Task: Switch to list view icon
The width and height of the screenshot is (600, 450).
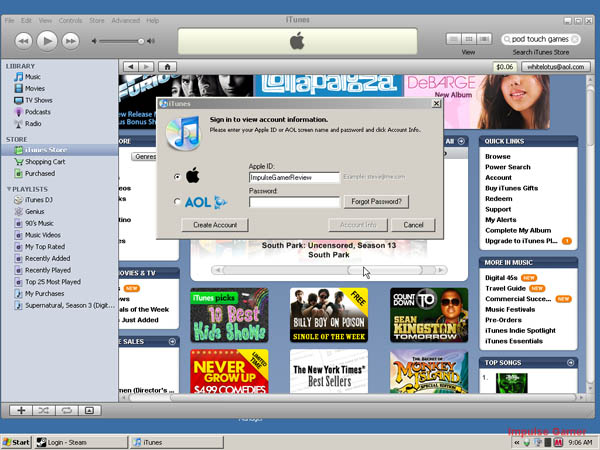Action: pyautogui.click(x=454, y=39)
